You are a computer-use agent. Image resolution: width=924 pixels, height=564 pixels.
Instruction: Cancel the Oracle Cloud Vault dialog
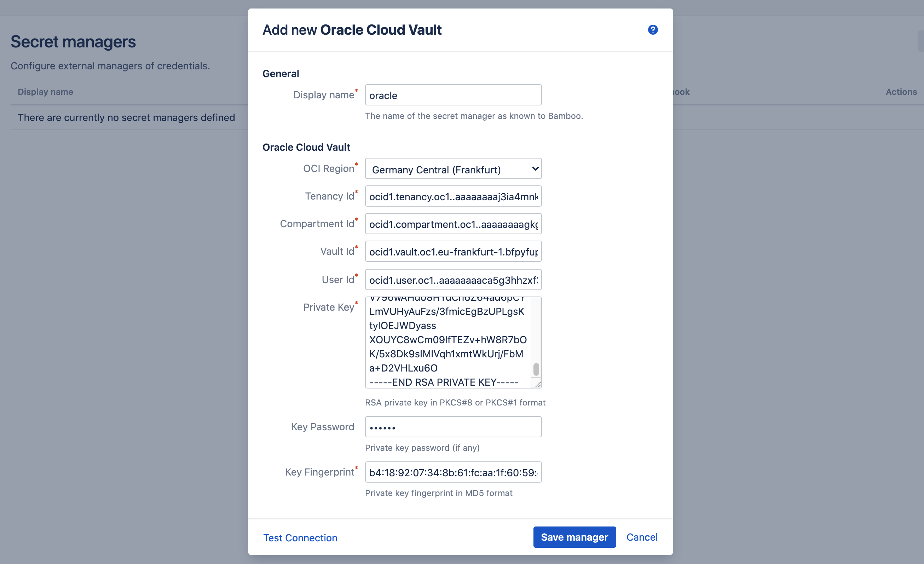tap(642, 537)
